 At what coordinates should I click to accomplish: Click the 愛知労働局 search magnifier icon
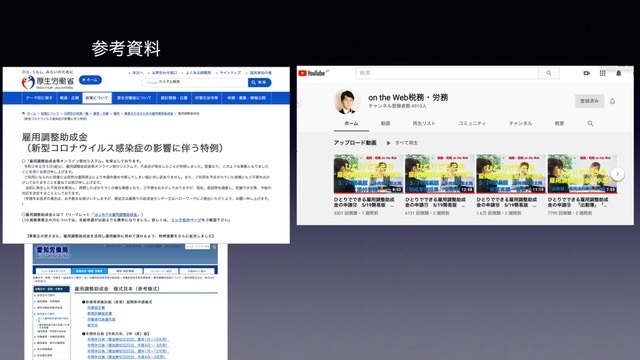click(x=213, y=247)
